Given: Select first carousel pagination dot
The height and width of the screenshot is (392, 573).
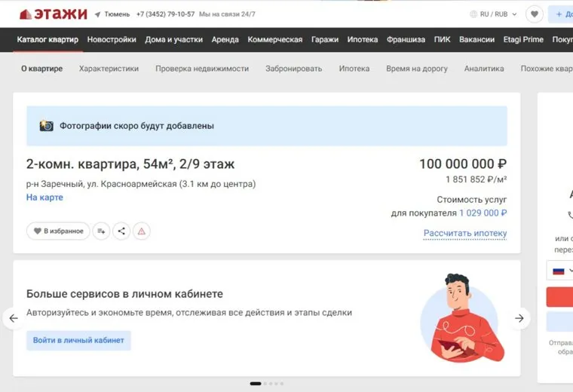Looking at the screenshot, I should [x=255, y=384].
